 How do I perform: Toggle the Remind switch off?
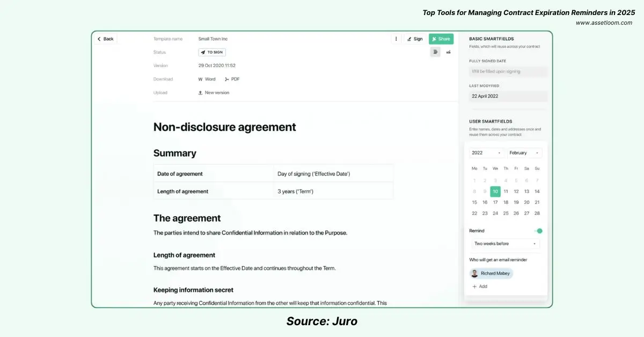(x=538, y=231)
